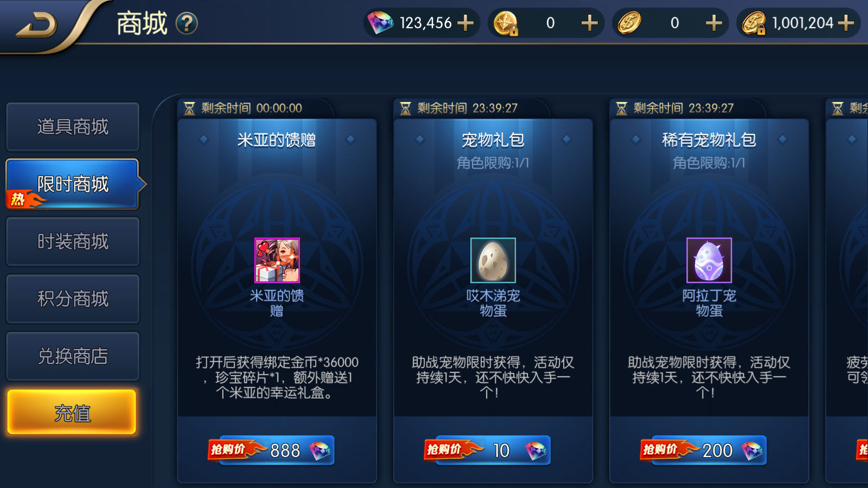Tap the yellow 充值 recharge button

(x=72, y=412)
